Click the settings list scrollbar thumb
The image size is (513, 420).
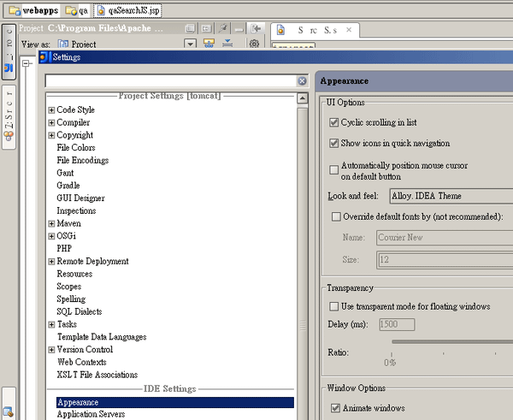click(x=303, y=265)
